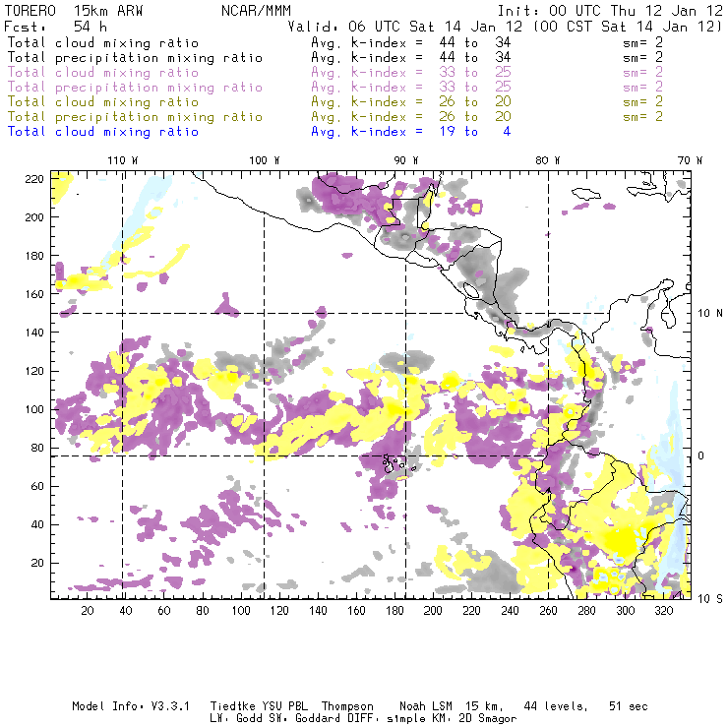Select the '10 S' latitude label

click(710, 599)
